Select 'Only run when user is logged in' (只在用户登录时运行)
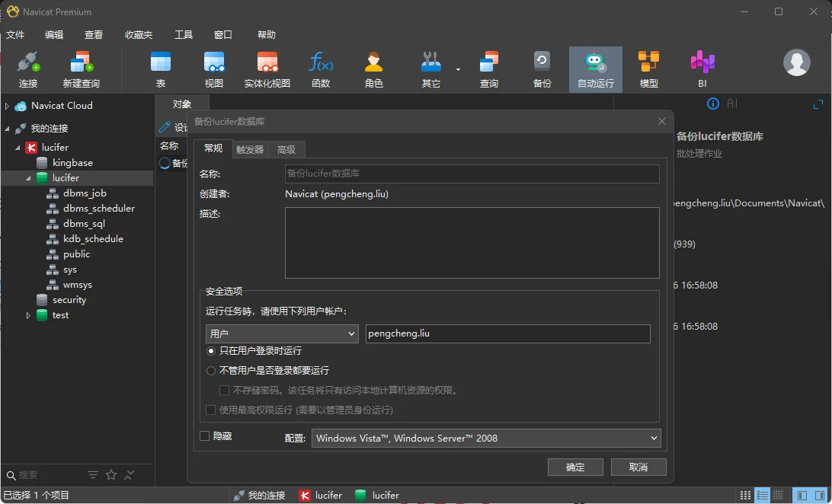This screenshot has height=504, width=832. [210, 351]
